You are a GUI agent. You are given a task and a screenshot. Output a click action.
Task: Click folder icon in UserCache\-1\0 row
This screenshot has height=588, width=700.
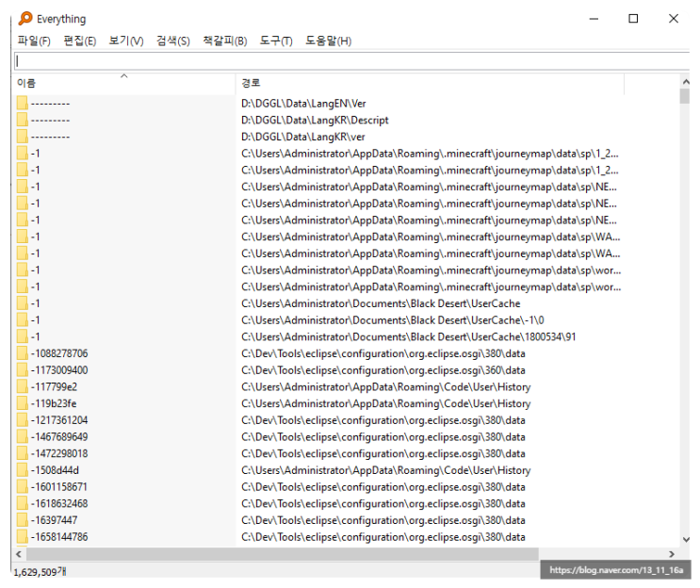coord(23,320)
